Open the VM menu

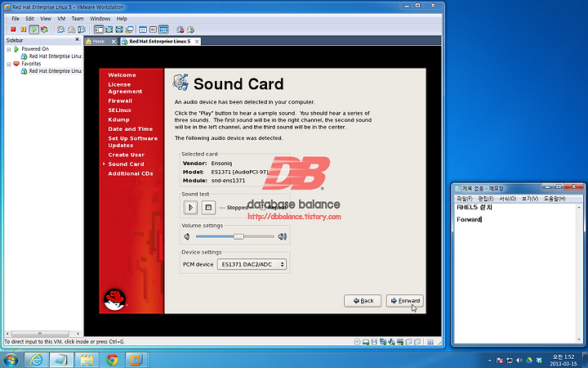(61, 18)
